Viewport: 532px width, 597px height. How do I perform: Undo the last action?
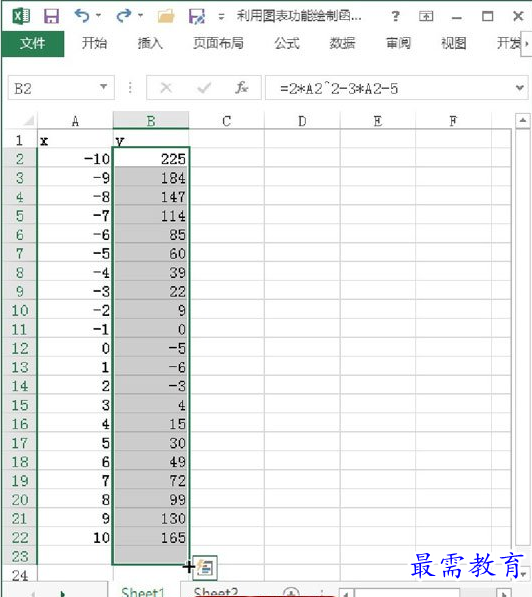[x=82, y=16]
